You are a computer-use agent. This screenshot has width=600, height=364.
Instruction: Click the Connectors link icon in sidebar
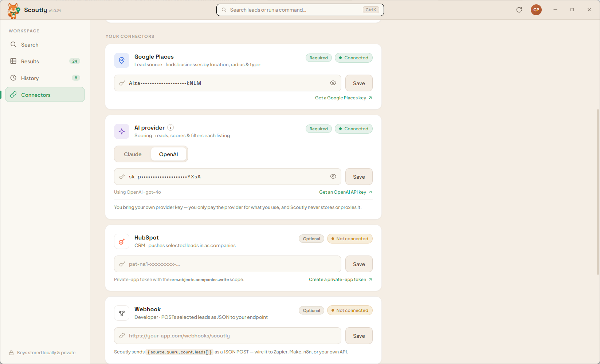[x=13, y=95]
